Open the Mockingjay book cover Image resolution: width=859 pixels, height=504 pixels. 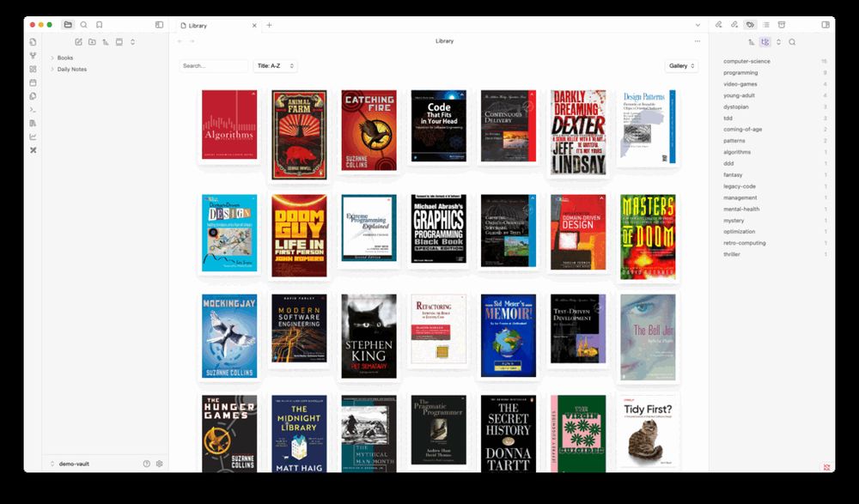229,336
